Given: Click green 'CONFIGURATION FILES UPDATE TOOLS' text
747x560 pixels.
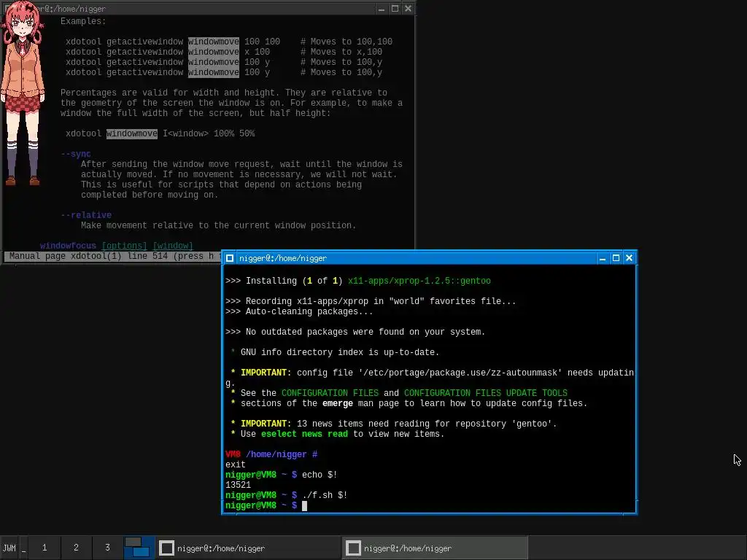Looking at the screenshot, I should coord(486,393).
